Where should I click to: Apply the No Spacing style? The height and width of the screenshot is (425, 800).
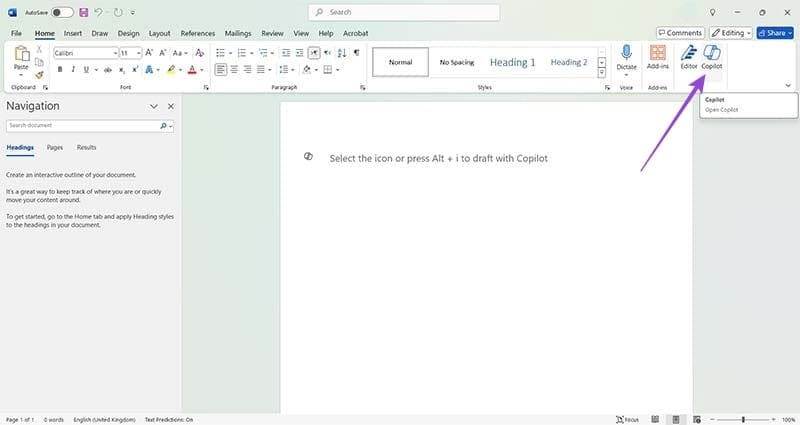pyautogui.click(x=457, y=62)
